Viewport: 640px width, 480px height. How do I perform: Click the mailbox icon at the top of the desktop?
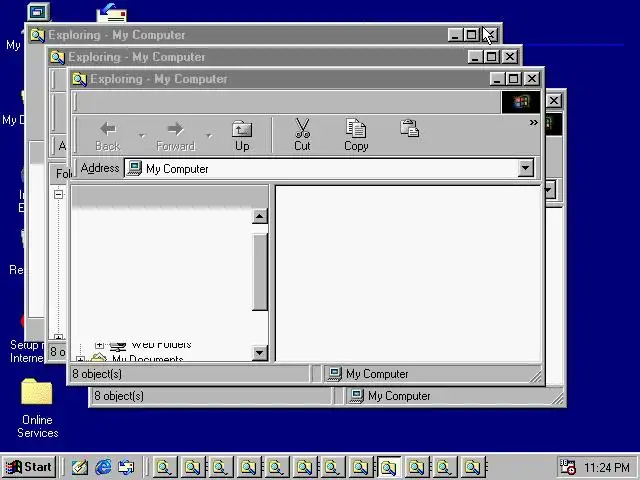111,12
